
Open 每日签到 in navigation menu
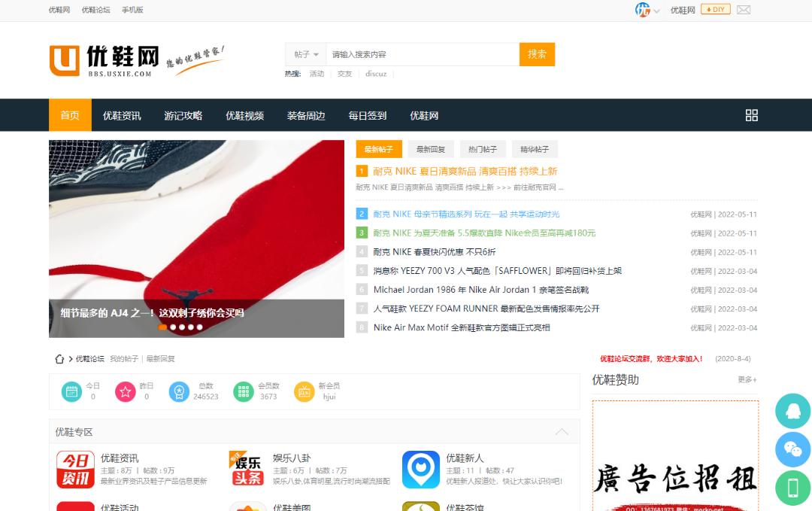coord(367,115)
